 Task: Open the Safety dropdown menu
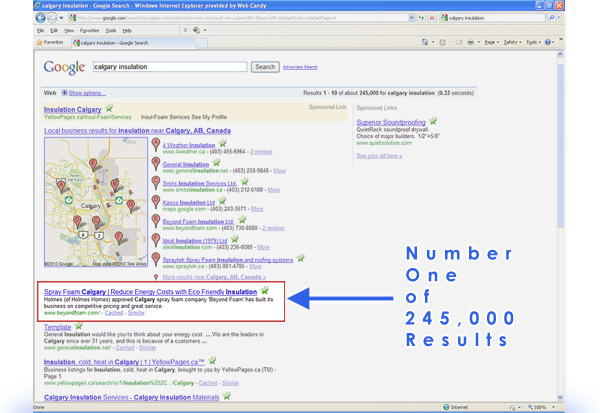(512, 42)
